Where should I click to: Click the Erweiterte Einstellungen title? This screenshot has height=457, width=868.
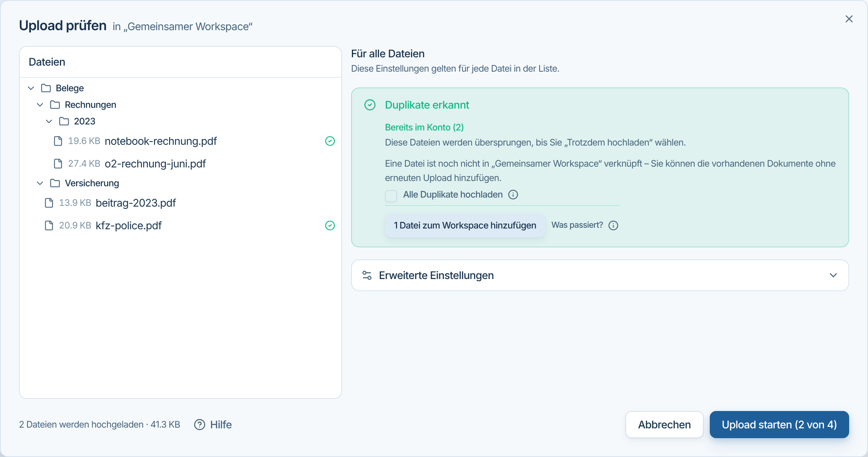436,275
